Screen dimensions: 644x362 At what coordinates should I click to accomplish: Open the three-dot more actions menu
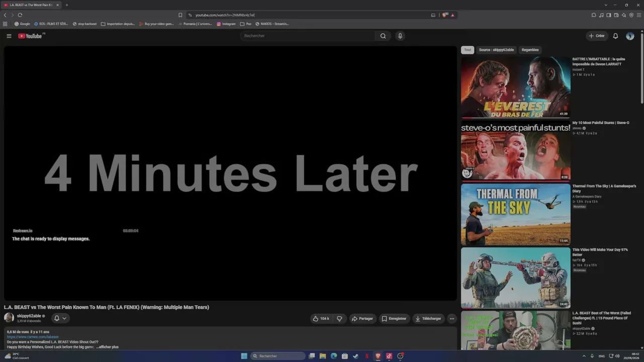click(452, 318)
